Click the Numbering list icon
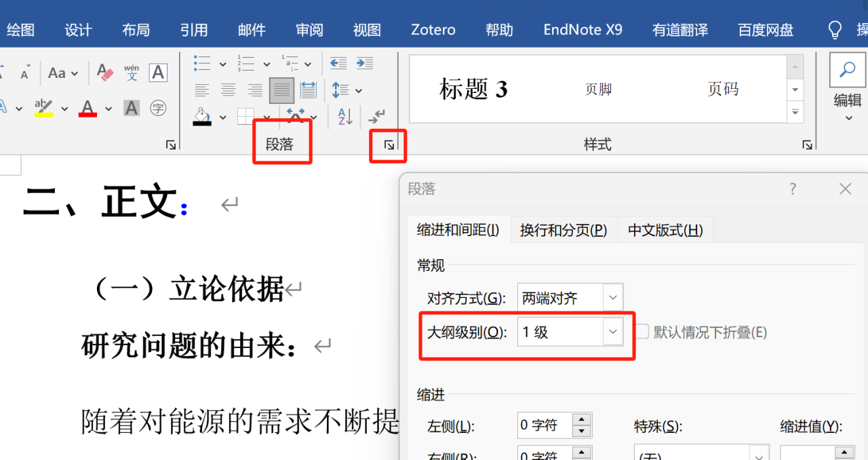The height and width of the screenshot is (460, 868). pyautogui.click(x=245, y=64)
